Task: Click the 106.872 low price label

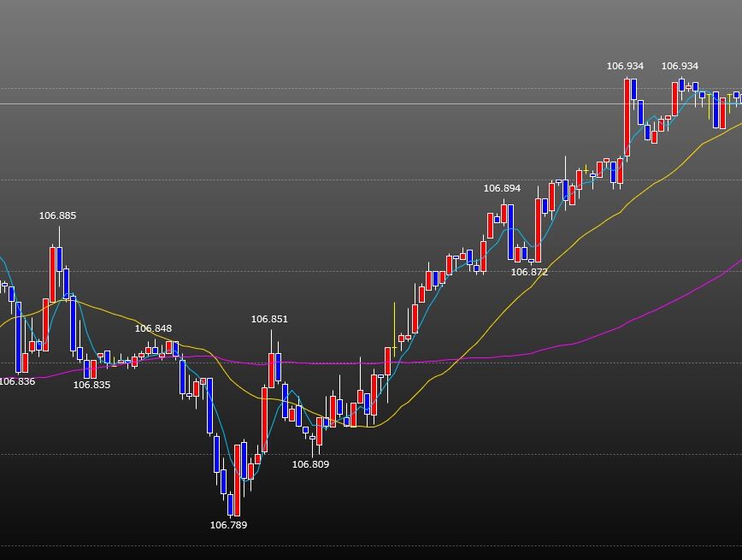Action: point(529,272)
